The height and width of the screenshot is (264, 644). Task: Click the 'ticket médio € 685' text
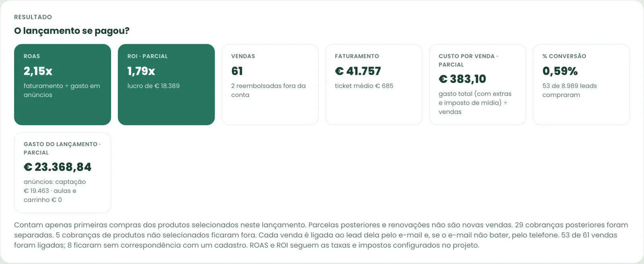pos(364,86)
